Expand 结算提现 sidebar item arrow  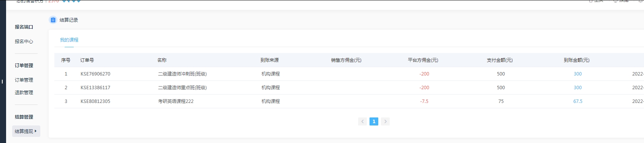point(36,131)
